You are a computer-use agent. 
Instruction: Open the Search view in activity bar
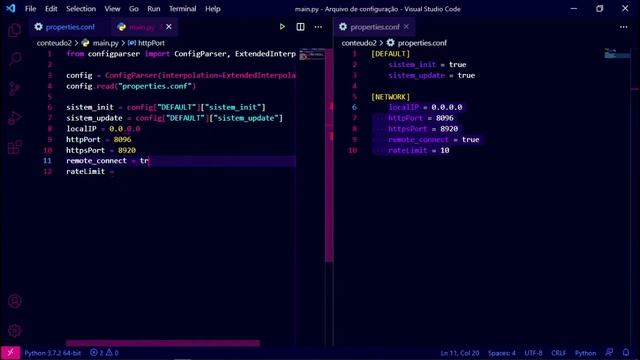pyautogui.click(x=15, y=59)
